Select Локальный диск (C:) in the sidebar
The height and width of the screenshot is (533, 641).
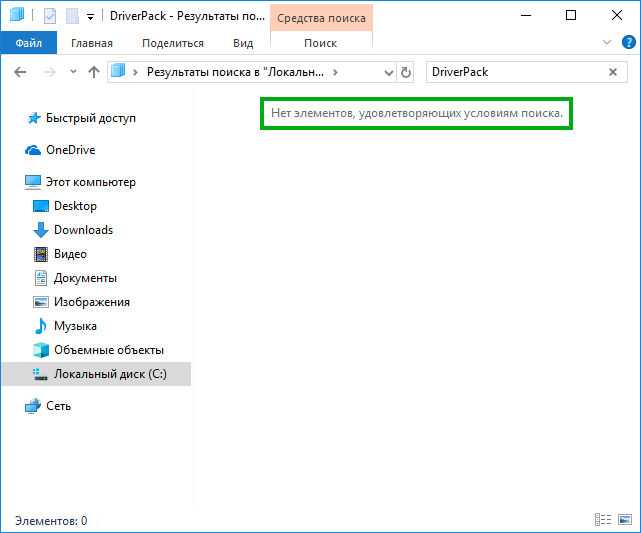tap(96, 374)
